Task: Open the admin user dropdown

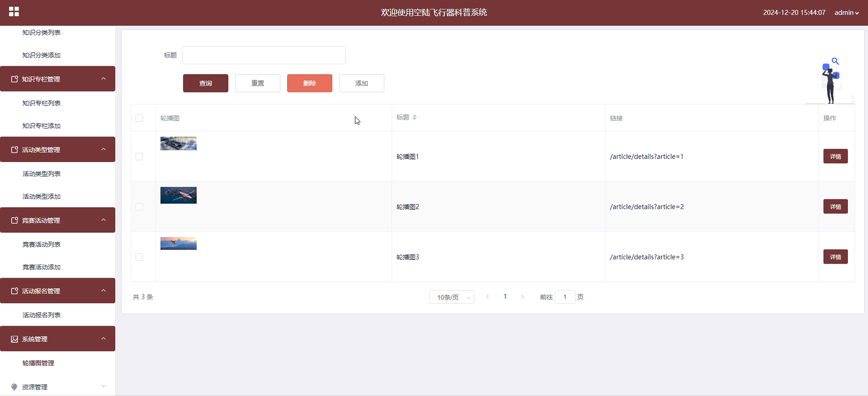Action: [846, 13]
